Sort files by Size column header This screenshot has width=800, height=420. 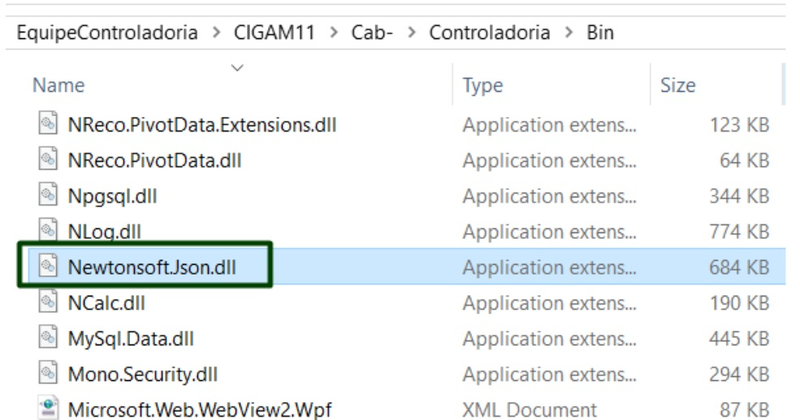678,85
